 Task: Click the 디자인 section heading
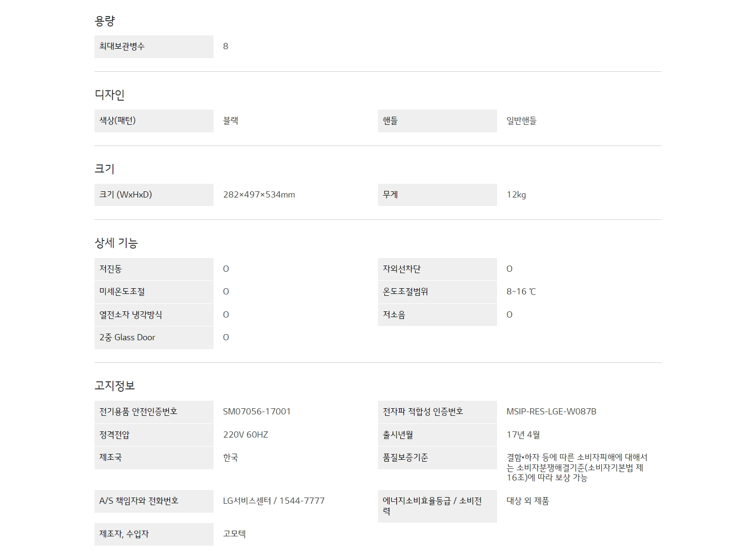110,95
